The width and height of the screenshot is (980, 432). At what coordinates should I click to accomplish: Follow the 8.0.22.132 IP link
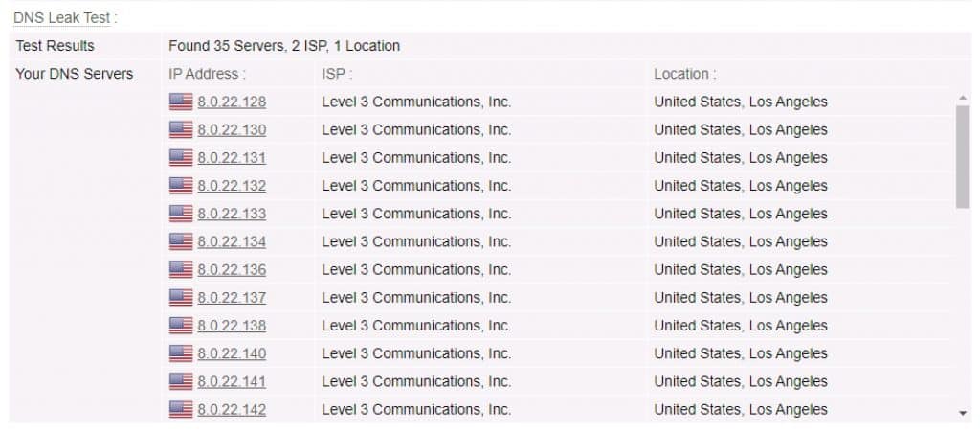click(x=232, y=186)
